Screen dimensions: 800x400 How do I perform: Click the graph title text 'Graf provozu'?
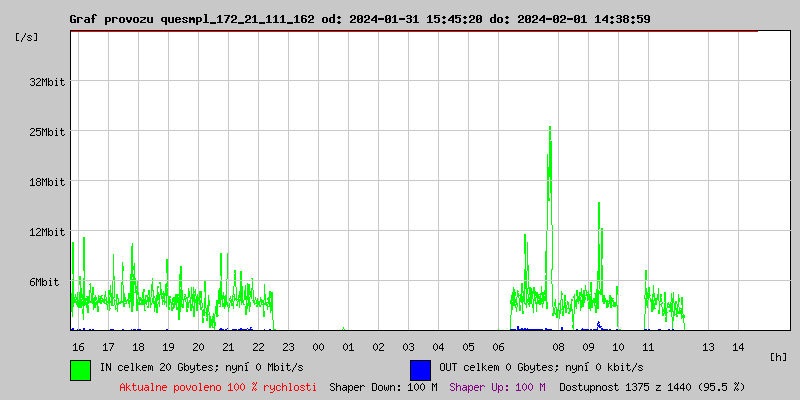pyautogui.click(x=112, y=19)
